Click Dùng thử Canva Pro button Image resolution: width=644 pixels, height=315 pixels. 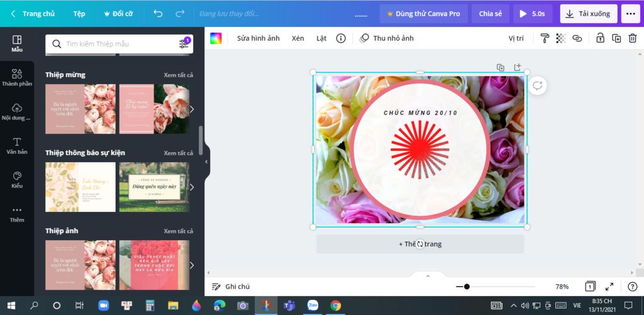(x=423, y=14)
